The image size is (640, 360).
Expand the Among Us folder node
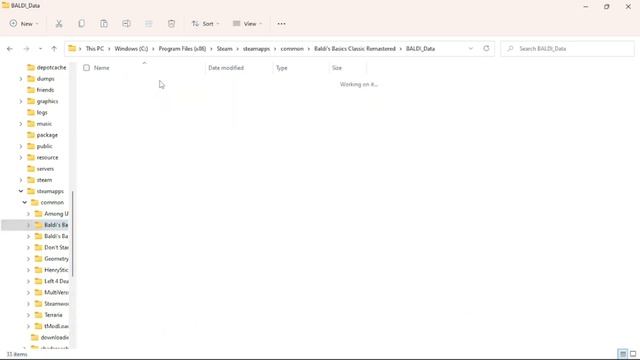(29, 214)
